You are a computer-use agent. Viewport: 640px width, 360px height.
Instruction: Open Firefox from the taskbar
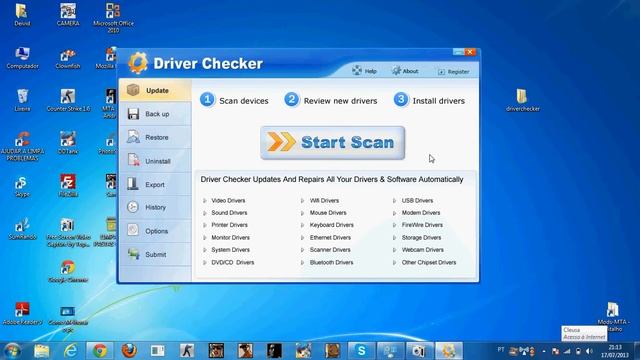129,351
